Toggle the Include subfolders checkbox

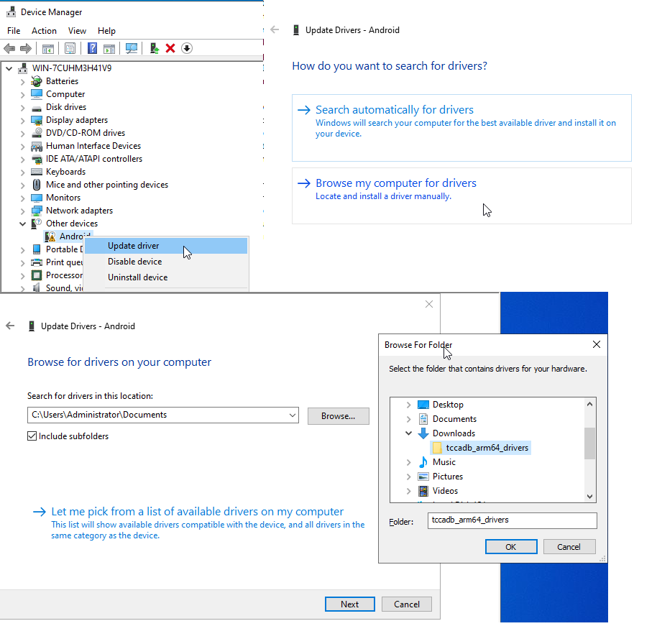[32, 436]
